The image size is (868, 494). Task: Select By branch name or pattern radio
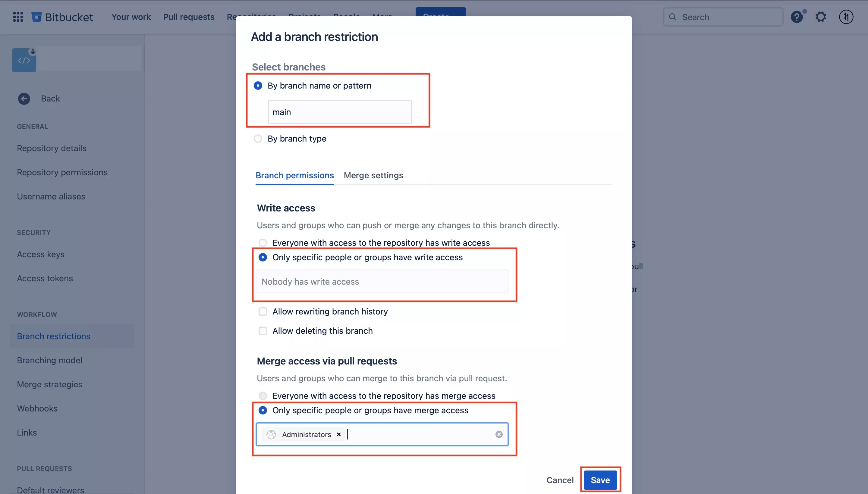[258, 85]
